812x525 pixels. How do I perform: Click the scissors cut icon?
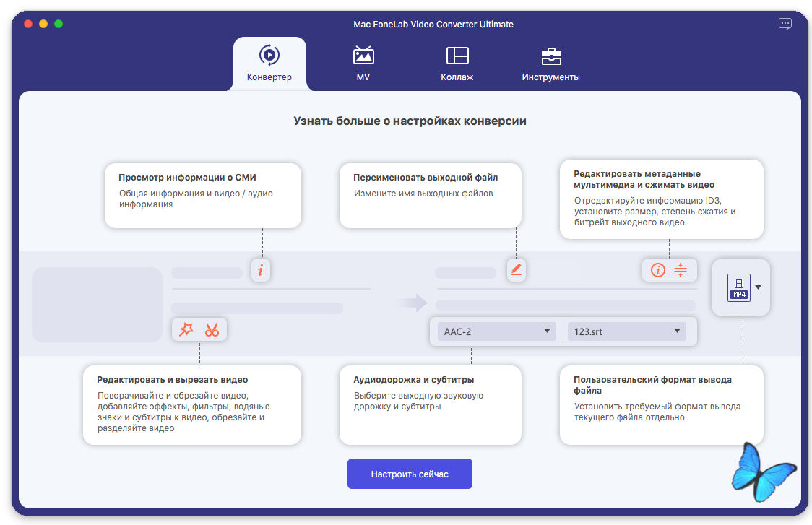(212, 329)
